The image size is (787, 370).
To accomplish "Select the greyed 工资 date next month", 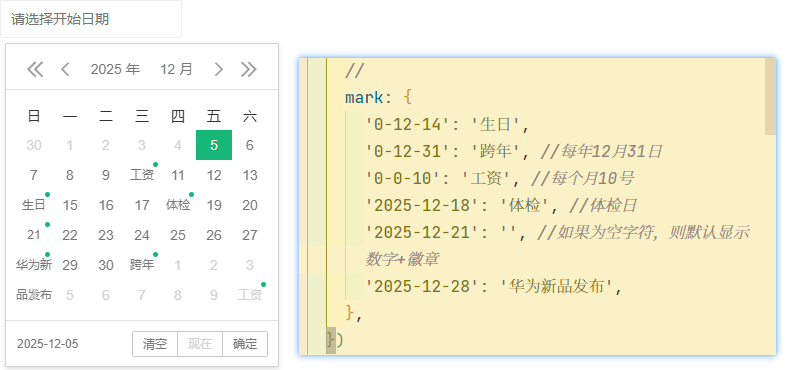I will pyautogui.click(x=250, y=295).
